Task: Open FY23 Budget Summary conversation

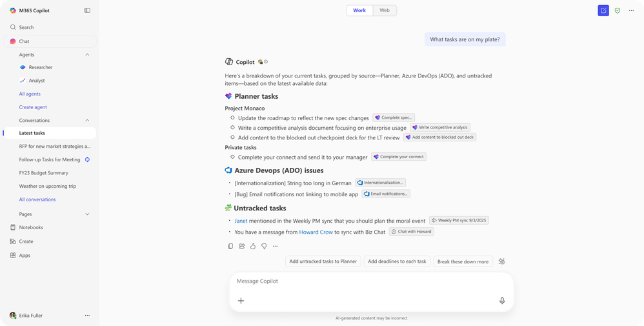Action: coord(43,172)
